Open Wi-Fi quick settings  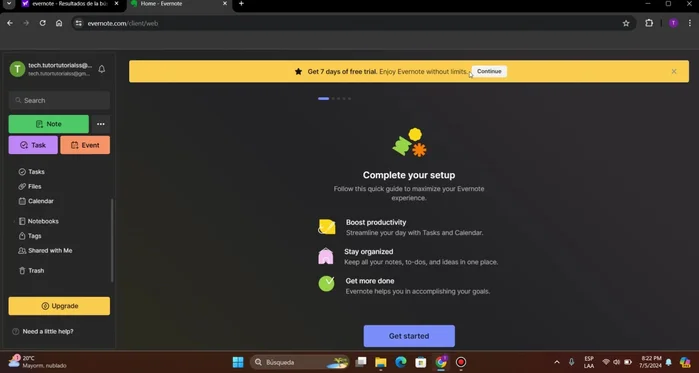click(606, 362)
